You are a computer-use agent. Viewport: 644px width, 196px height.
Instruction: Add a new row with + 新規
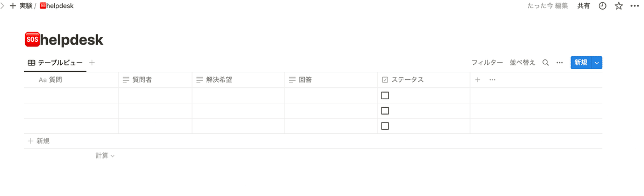(x=39, y=141)
